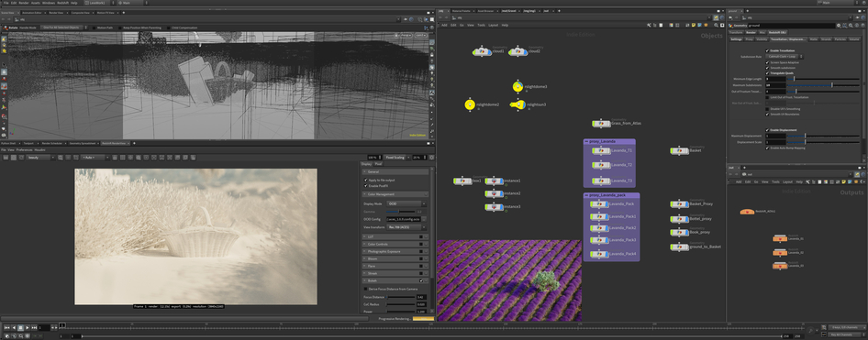Select the Basket geometry node
This screenshot has height=340, width=868.
(x=679, y=150)
